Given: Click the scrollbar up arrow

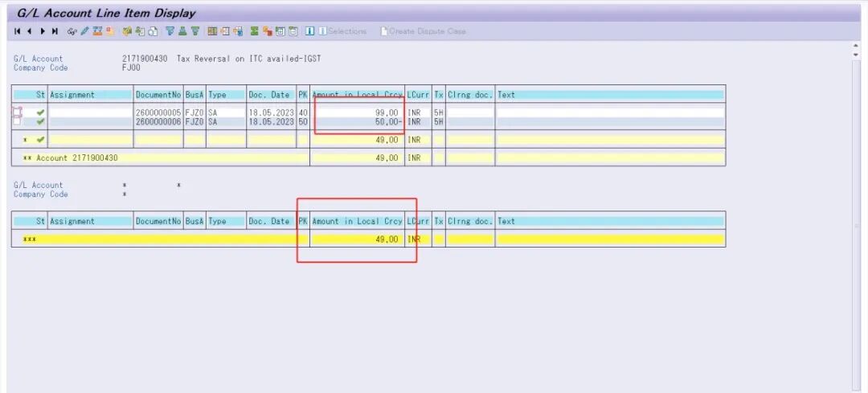Looking at the screenshot, I should (x=857, y=47).
